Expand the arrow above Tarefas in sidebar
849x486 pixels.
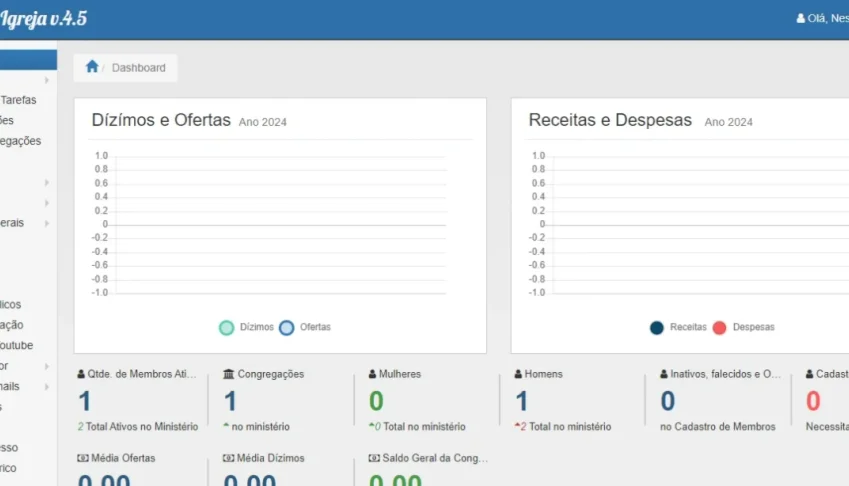coord(47,80)
